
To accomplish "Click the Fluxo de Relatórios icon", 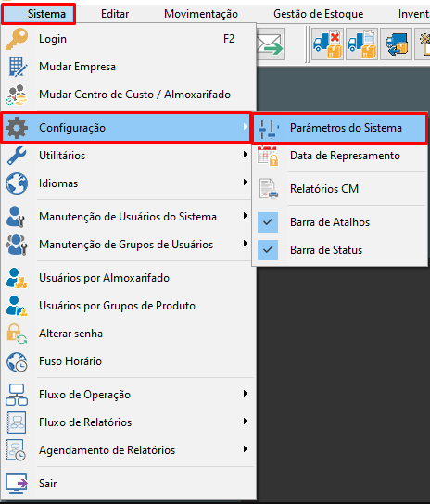I will coord(17,422).
